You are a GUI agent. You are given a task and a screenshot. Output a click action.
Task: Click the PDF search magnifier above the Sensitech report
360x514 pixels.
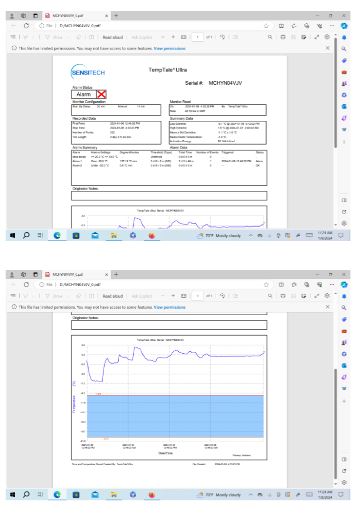click(270, 37)
